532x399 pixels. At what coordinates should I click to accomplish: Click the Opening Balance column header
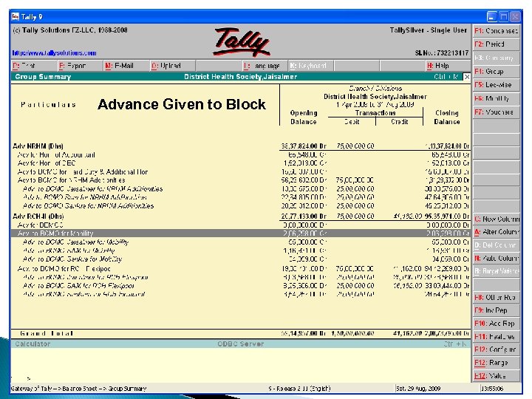304,117
